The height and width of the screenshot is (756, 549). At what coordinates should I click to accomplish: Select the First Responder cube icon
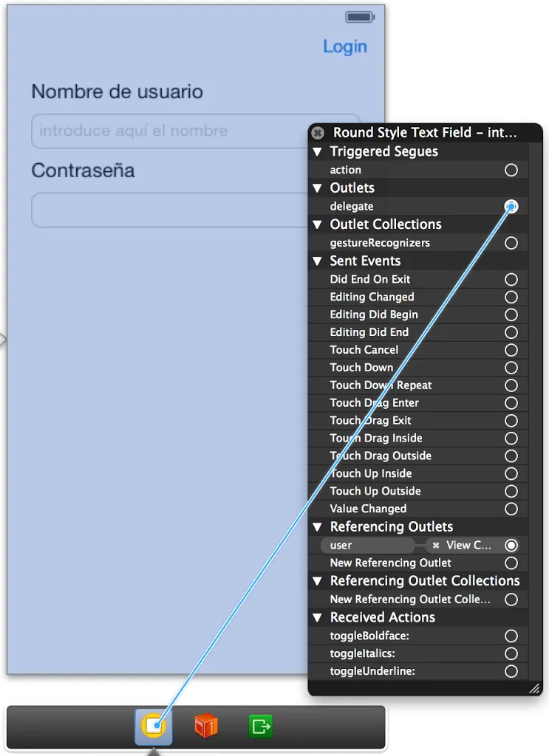click(x=206, y=726)
